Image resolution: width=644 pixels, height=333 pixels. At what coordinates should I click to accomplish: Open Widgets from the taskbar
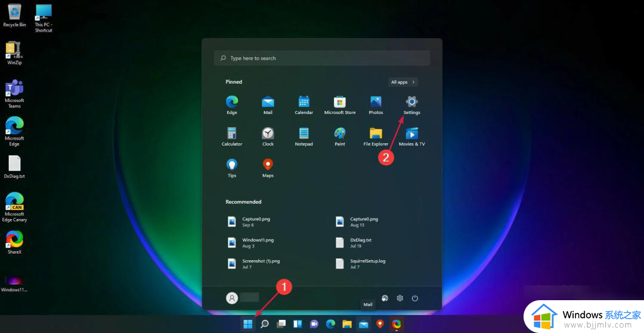(298, 325)
